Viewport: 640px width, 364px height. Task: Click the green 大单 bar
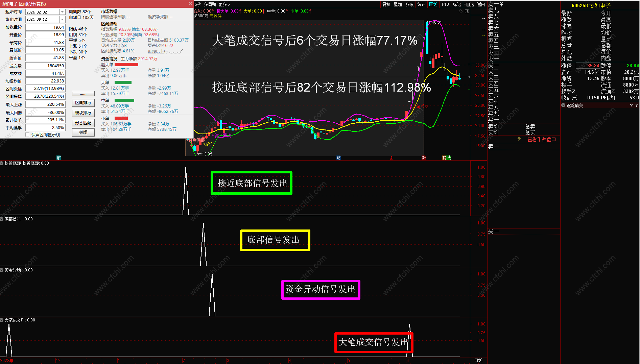[x=123, y=82]
